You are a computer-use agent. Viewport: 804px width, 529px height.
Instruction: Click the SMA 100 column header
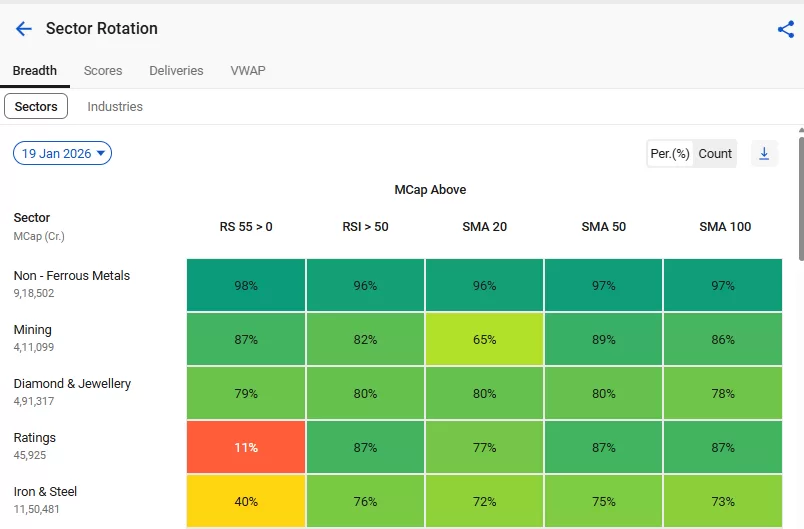(725, 227)
